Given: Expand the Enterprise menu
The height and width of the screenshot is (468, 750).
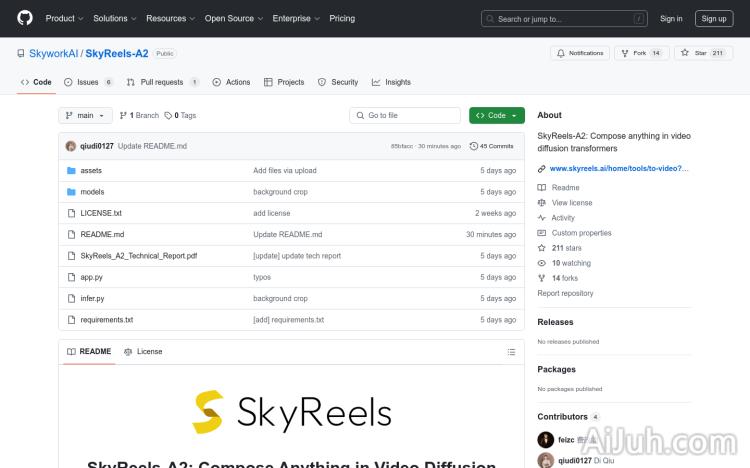Looking at the screenshot, I should (296, 18).
